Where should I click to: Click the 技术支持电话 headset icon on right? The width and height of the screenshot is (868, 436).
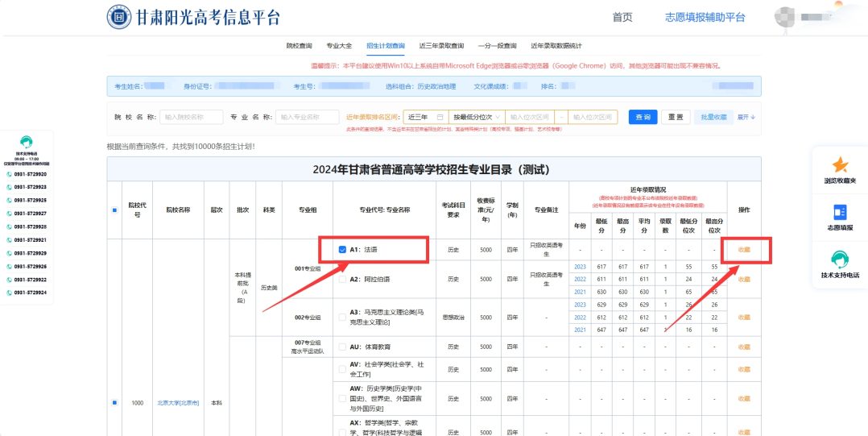pyautogui.click(x=840, y=259)
